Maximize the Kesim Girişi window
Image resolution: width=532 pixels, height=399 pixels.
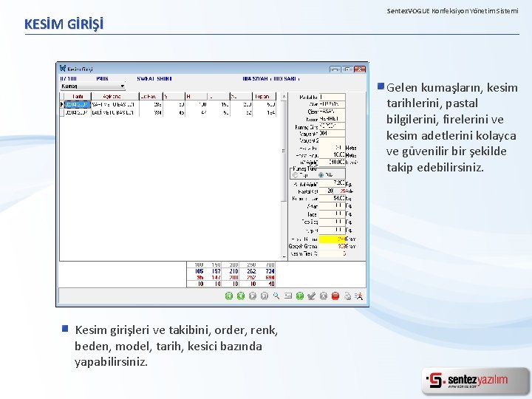coord(347,69)
